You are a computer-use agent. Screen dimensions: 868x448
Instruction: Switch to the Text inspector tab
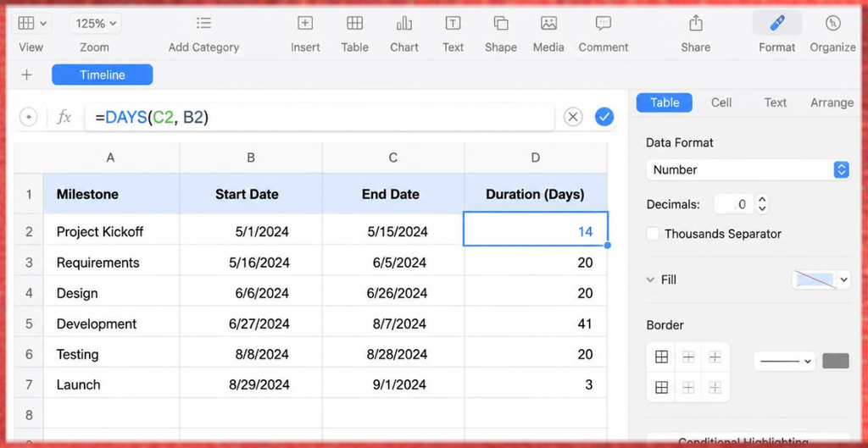point(775,102)
